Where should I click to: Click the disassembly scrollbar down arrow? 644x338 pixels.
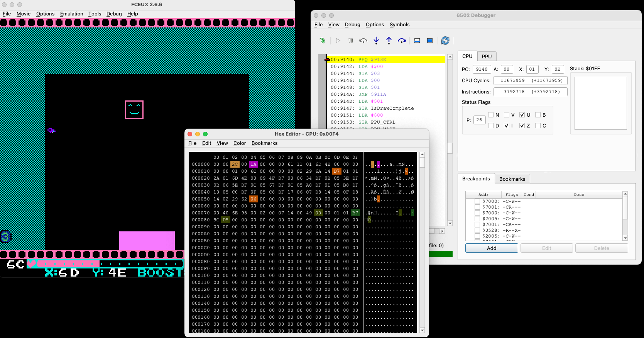[x=450, y=223]
